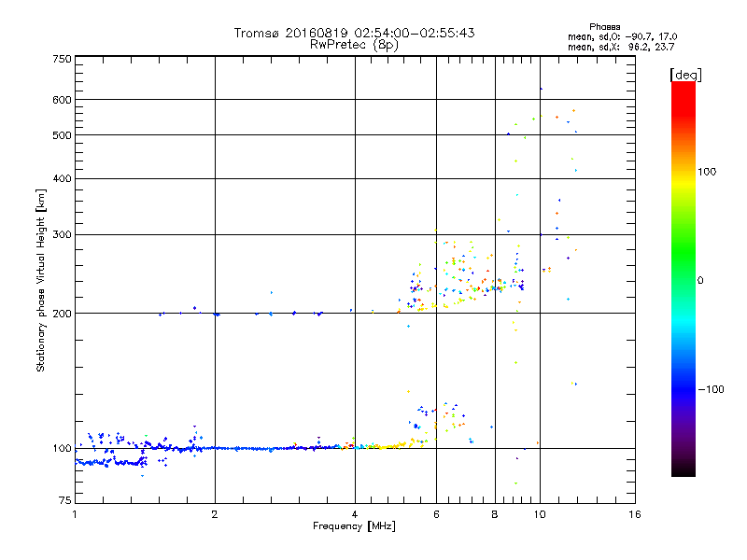Click the x-axis value '2'

point(215,514)
